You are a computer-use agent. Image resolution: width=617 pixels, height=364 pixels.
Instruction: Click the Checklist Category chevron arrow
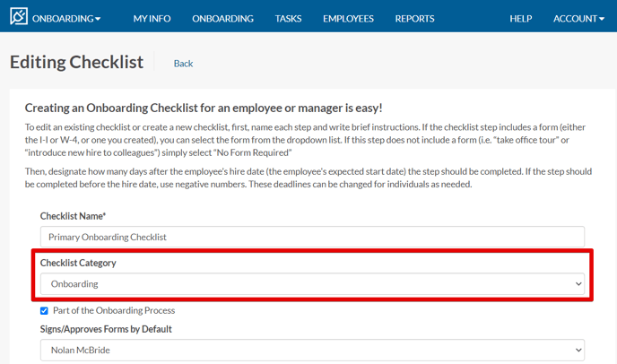pyautogui.click(x=578, y=283)
